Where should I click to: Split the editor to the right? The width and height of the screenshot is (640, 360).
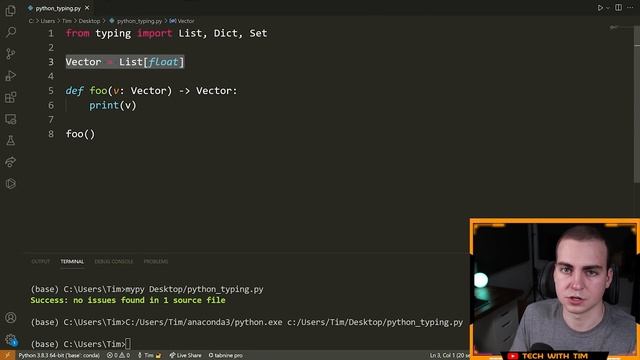[618, 8]
